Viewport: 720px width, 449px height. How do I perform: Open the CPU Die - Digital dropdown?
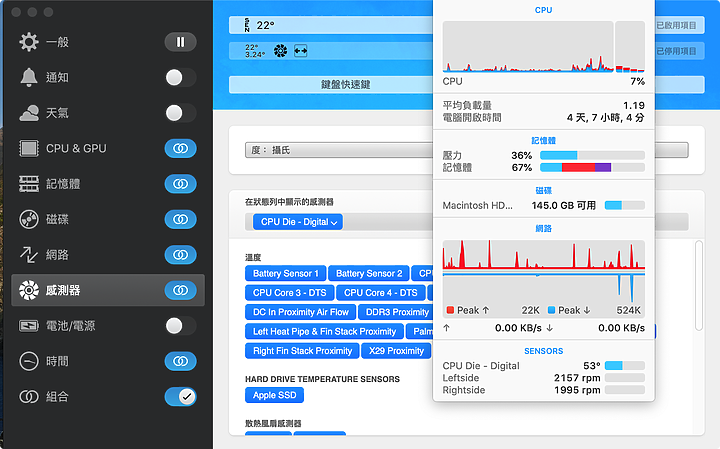[x=298, y=222]
